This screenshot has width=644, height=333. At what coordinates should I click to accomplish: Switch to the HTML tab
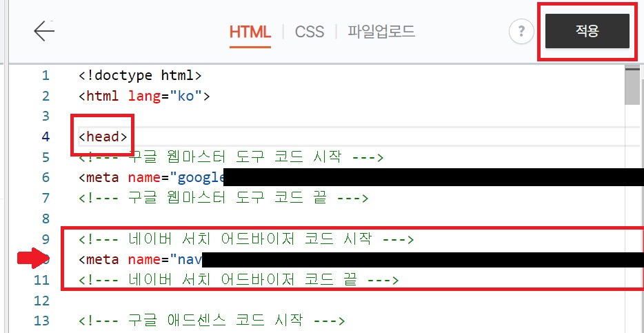coord(250,32)
